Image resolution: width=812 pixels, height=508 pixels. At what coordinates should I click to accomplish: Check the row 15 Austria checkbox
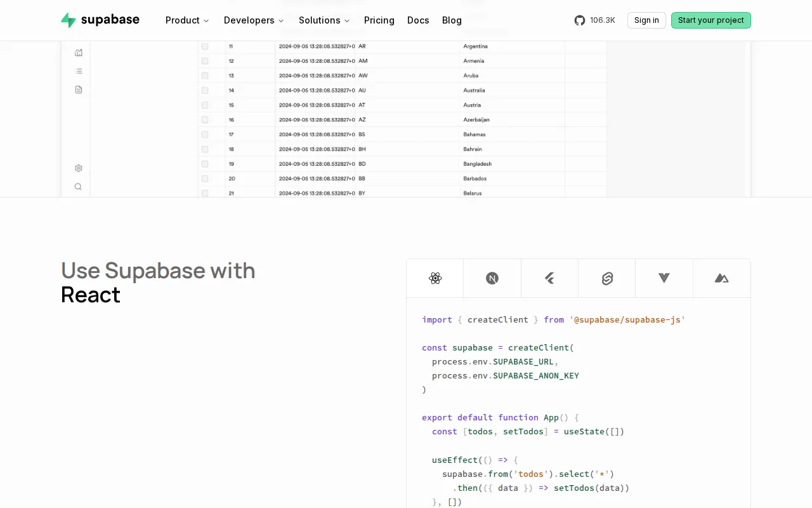point(205,105)
